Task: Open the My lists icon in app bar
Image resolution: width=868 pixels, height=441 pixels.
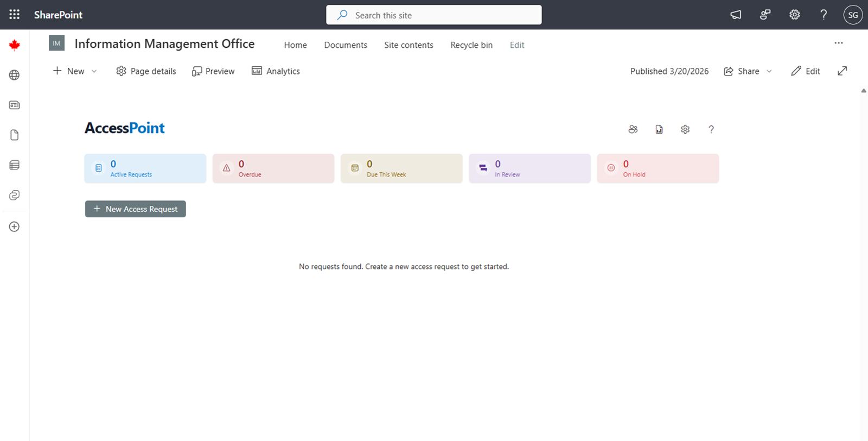Action: (x=15, y=165)
